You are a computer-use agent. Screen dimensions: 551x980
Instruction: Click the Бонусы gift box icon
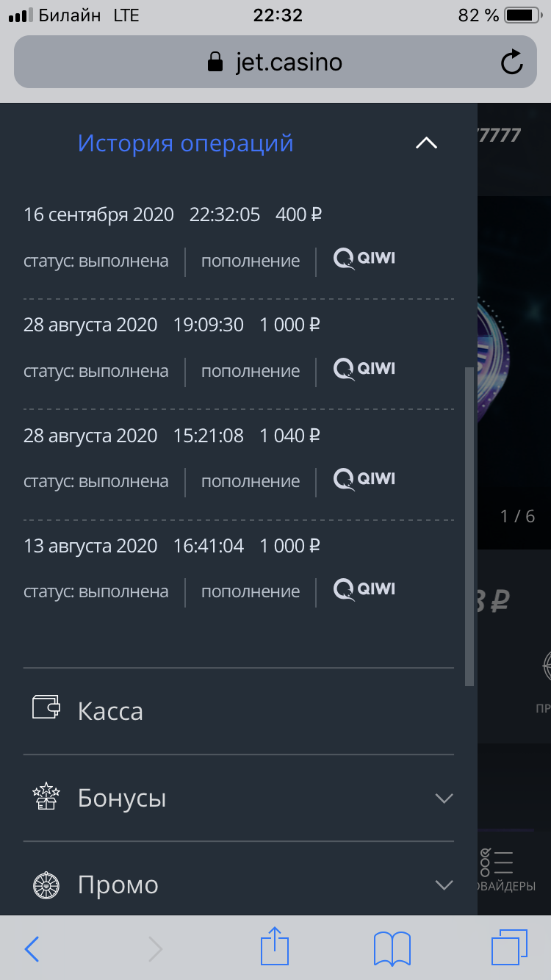point(46,797)
